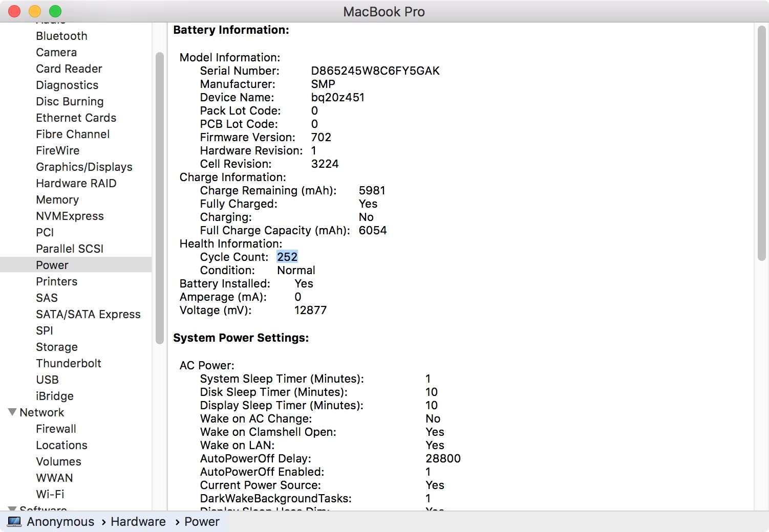Select Bluetooth in the sidebar
The image size is (769, 532).
pyautogui.click(x=61, y=36)
